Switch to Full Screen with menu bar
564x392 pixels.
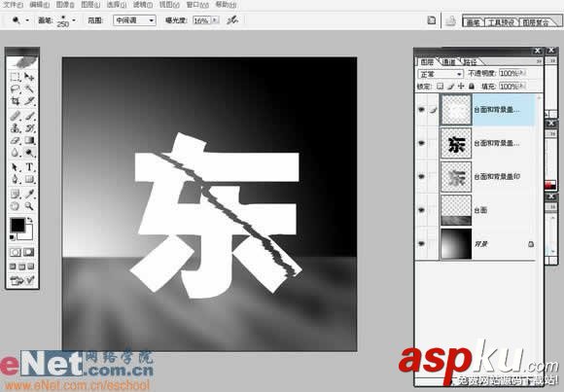21,267
